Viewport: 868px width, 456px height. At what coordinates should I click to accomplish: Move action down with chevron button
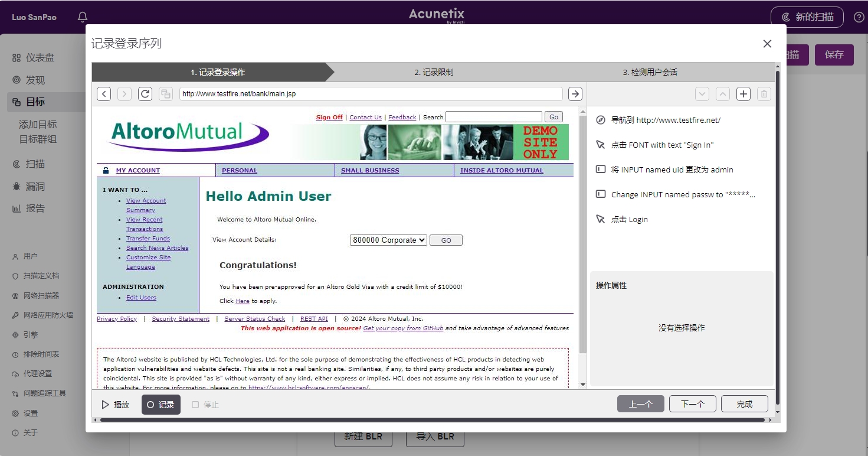click(702, 94)
